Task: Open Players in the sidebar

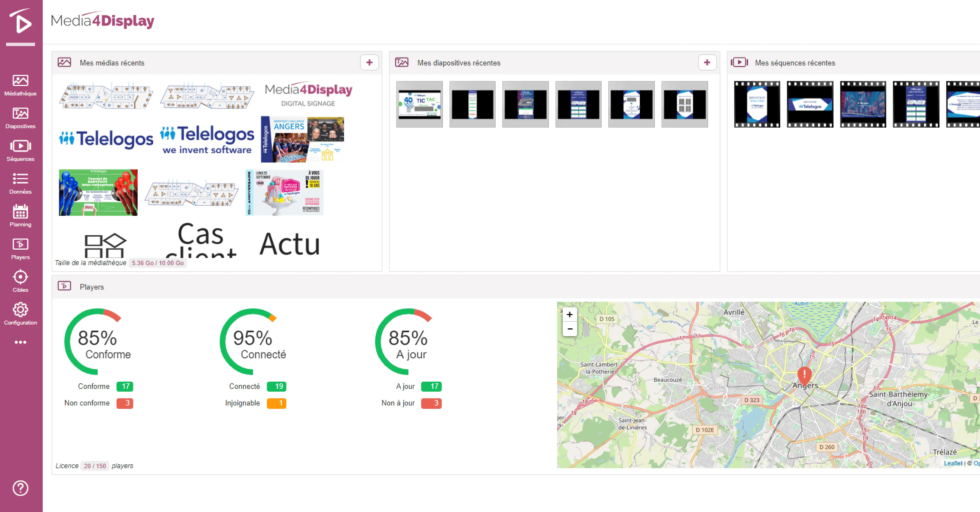Action: point(21,249)
